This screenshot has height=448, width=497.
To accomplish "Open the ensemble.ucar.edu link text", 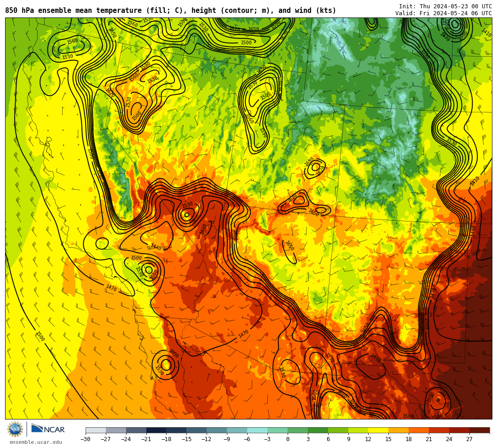I will tap(36, 442).
